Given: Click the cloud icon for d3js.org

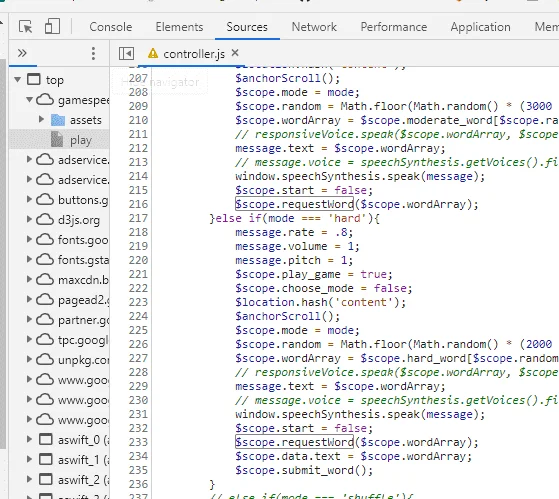Looking at the screenshot, I should [x=45, y=219].
